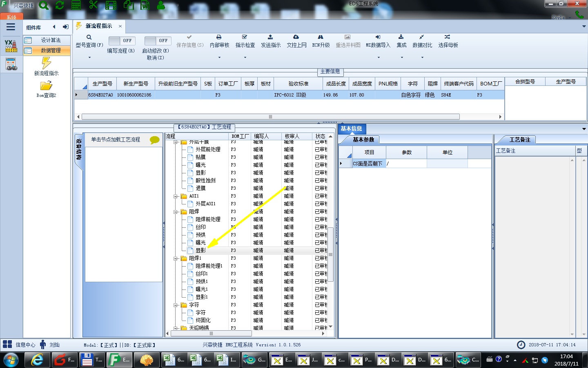Click the 状态 column header

coord(320,136)
